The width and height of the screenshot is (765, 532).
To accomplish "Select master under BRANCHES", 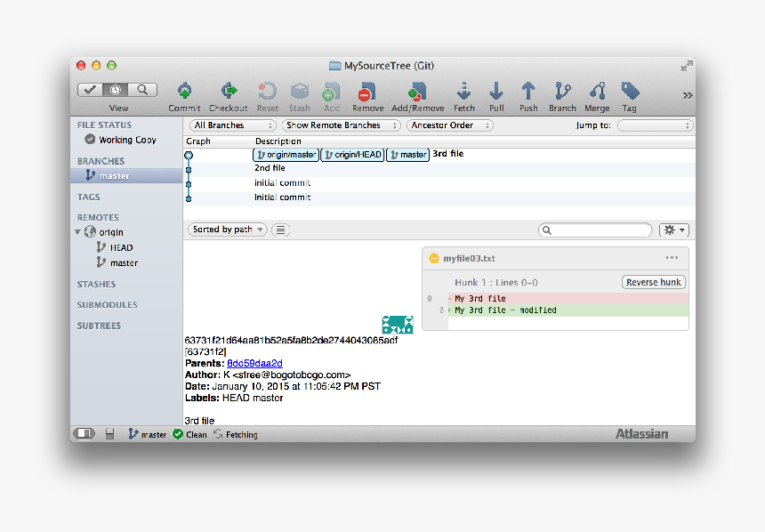I will tap(126, 176).
